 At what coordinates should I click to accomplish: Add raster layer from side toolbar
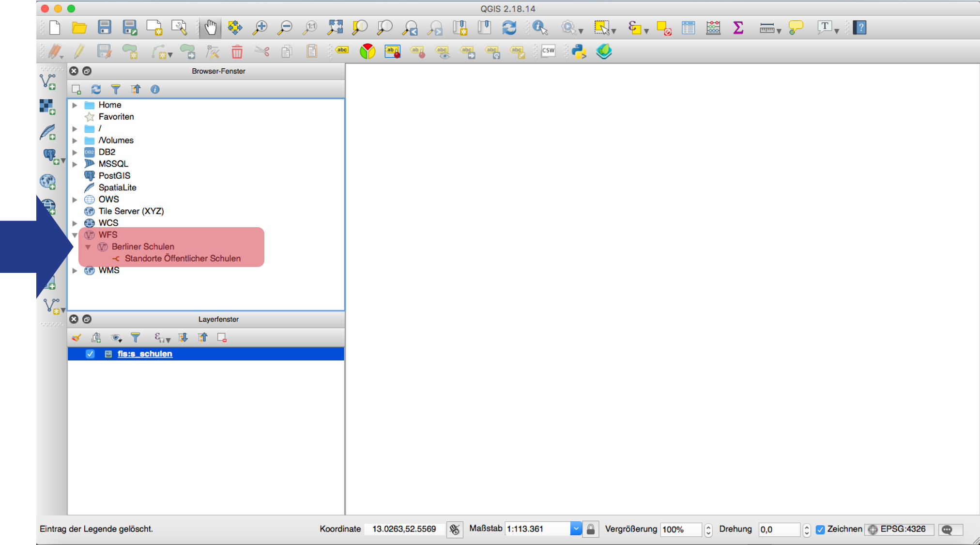[x=48, y=107]
